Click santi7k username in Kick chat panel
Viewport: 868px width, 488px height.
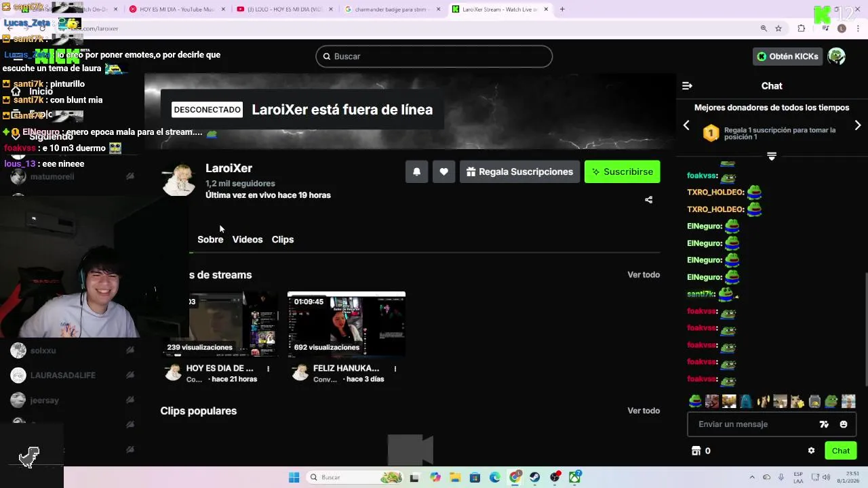point(701,294)
